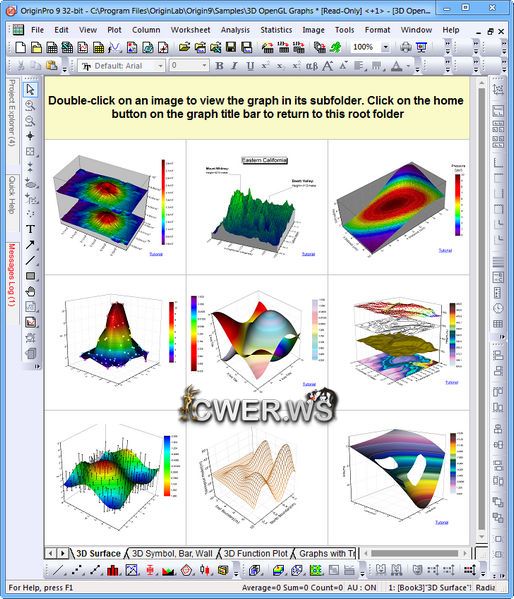
Task: Select the Pointer tool
Action: (x=30, y=89)
